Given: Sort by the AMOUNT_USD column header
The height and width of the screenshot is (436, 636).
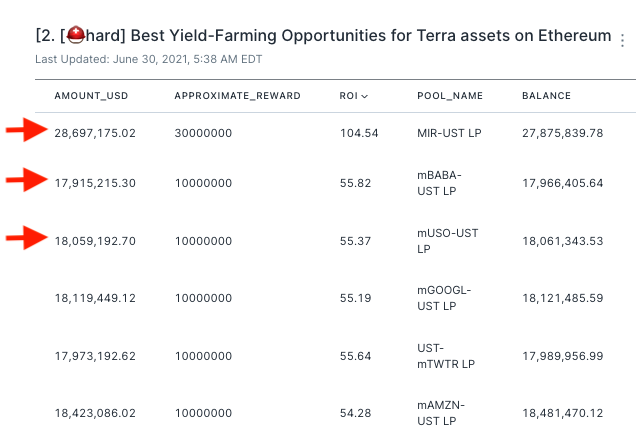Looking at the screenshot, I should click(91, 96).
